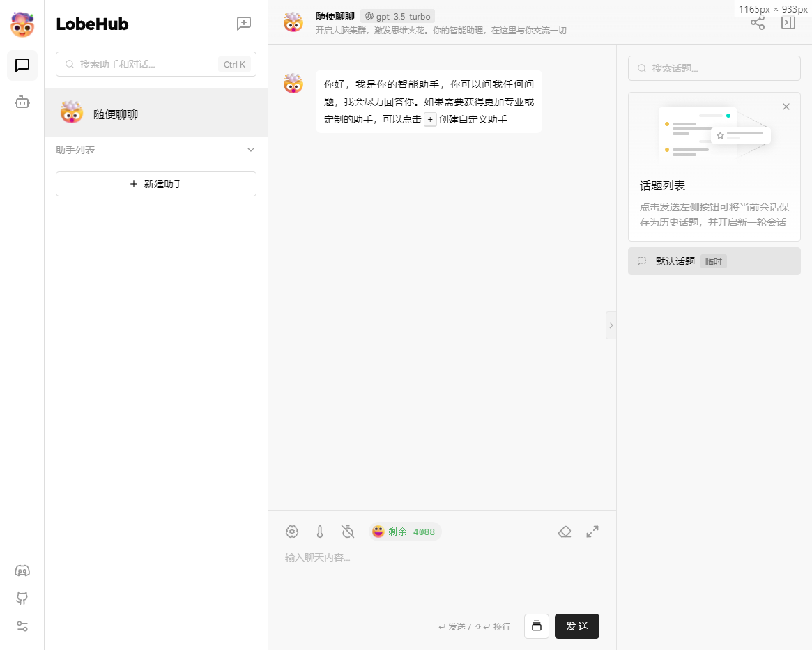812x650 pixels.
Task: Open the 剩余 4088 token counter
Action: (405, 532)
